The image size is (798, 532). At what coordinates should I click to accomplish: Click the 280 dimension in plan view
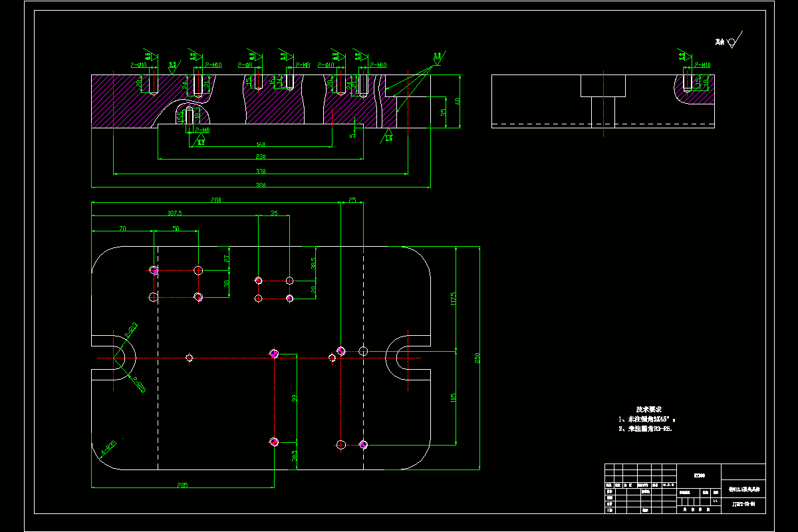216,199
